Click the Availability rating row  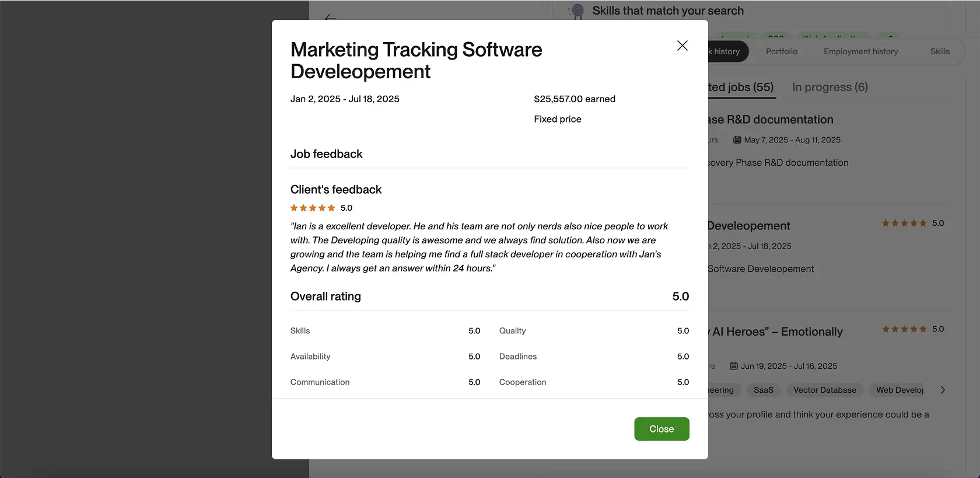click(385, 357)
